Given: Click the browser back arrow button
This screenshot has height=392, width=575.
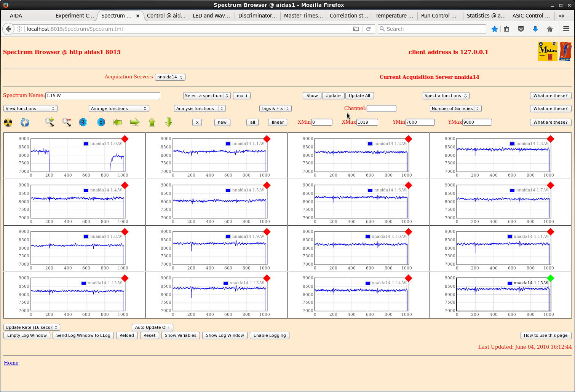Looking at the screenshot, I should [8, 29].
